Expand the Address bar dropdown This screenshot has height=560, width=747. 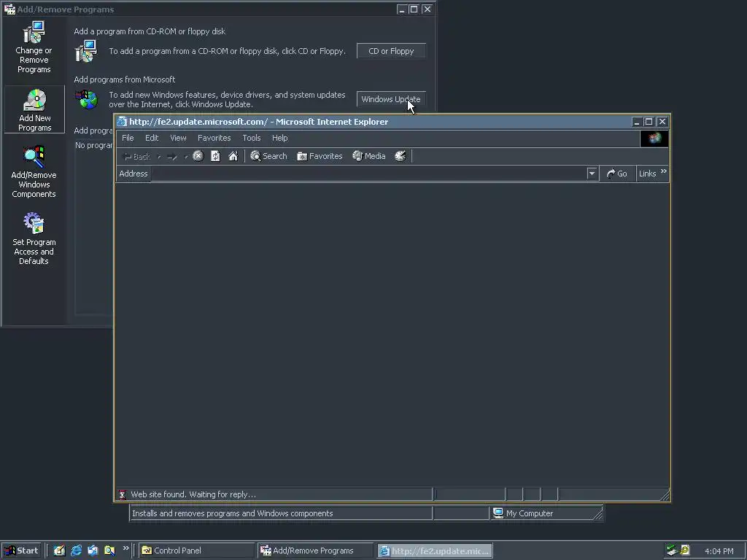[592, 174]
